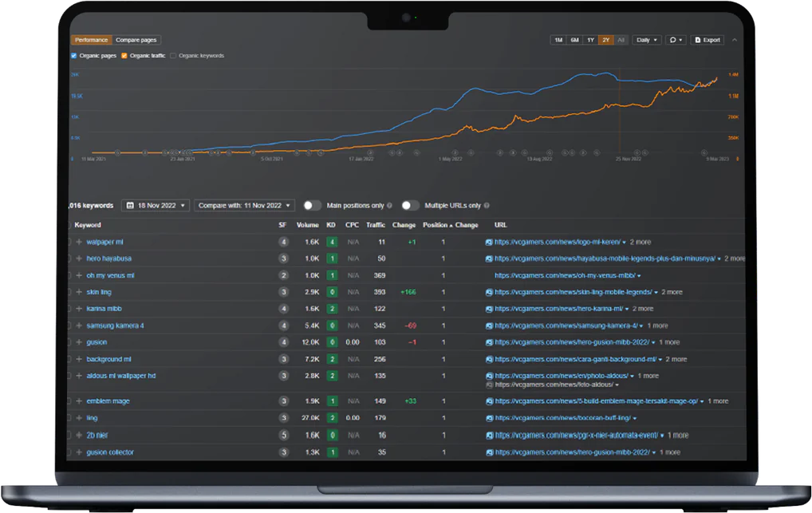Expand the 2b nier keyword row
Viewport: 812px width, 513px height.
coord(79,436)
